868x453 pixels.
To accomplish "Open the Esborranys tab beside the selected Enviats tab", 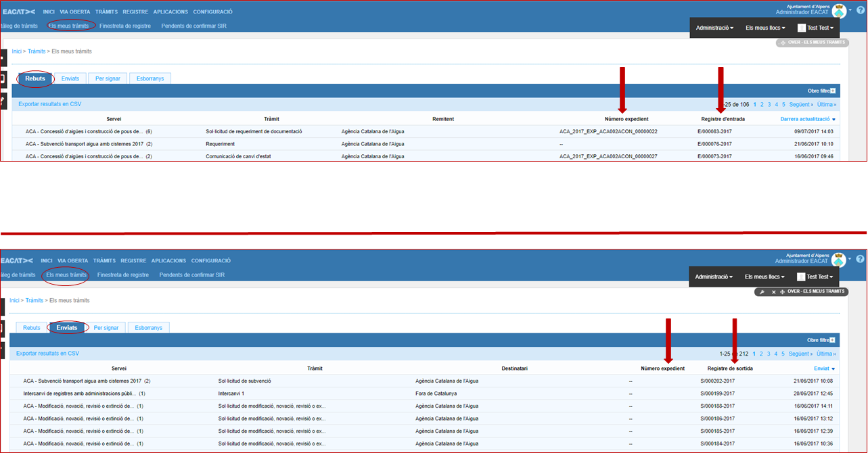I will click(x=148, y=328).
